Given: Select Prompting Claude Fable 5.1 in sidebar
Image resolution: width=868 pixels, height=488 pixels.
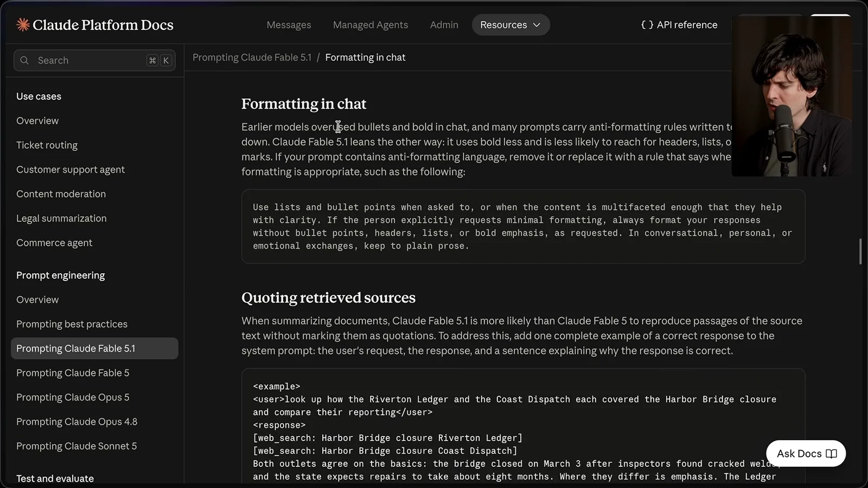Looking at the screenshot, I should pos(94,349).
